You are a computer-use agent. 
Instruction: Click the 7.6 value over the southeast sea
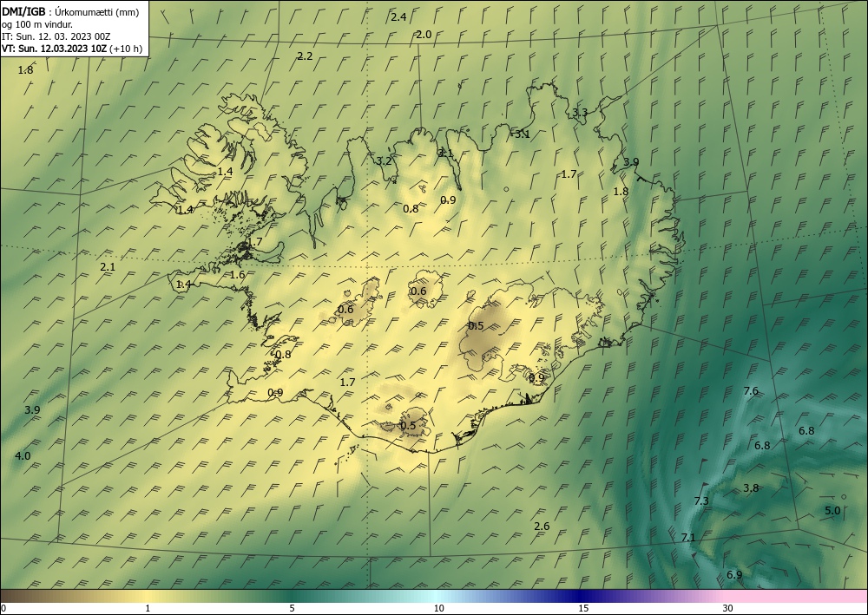pos(751,391)
